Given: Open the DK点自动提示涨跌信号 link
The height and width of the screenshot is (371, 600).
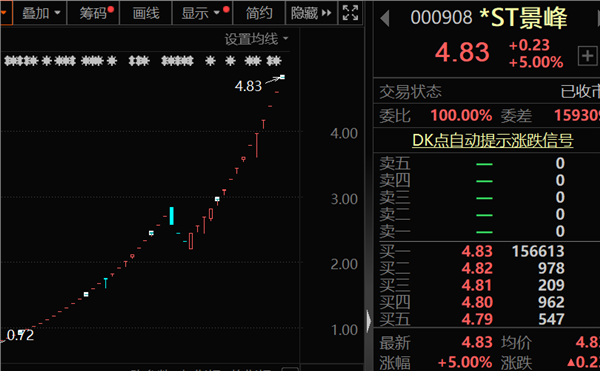Looking at the screenshot, I should tap(493, 140).
